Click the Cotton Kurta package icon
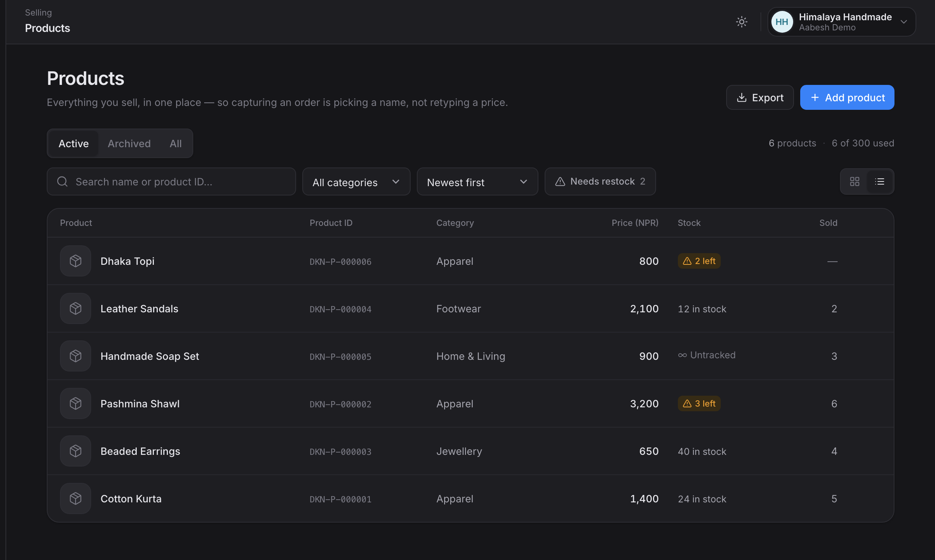Image resolution: width=935 pixels, height=560 pixels. click(x=76, y=498)
